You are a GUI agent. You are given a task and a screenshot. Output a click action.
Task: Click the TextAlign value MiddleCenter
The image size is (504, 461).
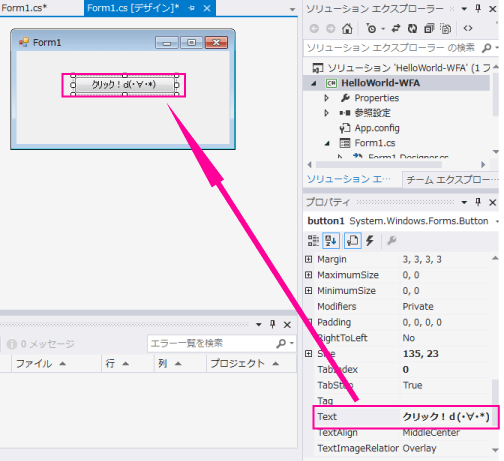point(431,433)
